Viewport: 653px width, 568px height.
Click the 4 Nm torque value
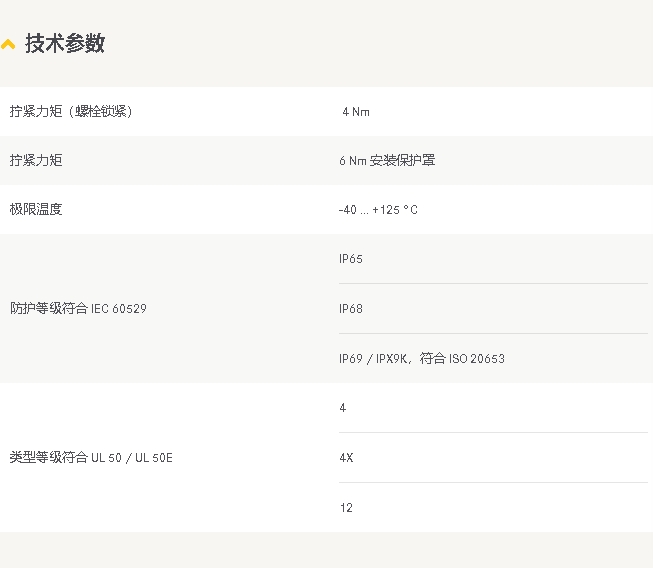356,112
